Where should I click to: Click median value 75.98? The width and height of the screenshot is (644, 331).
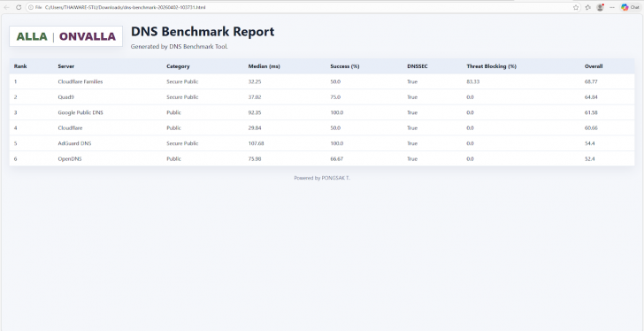pyautogui.click(x=255, y=159)
